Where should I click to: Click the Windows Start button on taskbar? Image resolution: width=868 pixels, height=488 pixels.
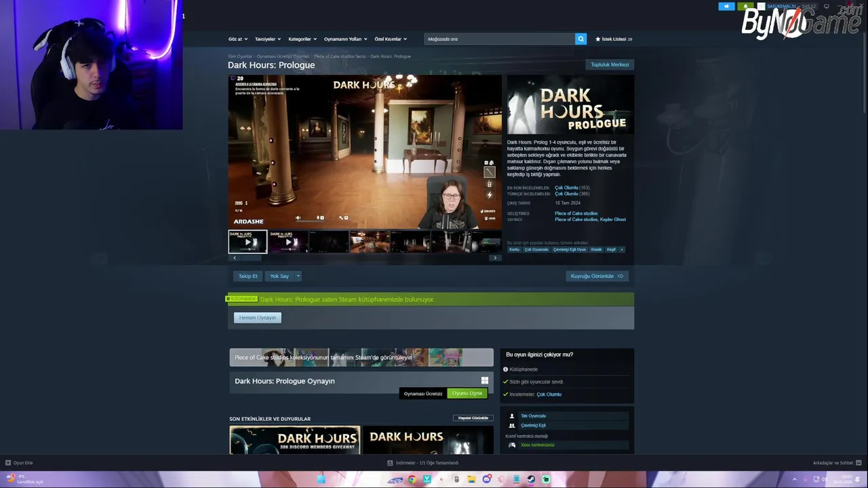click(321, 479)
